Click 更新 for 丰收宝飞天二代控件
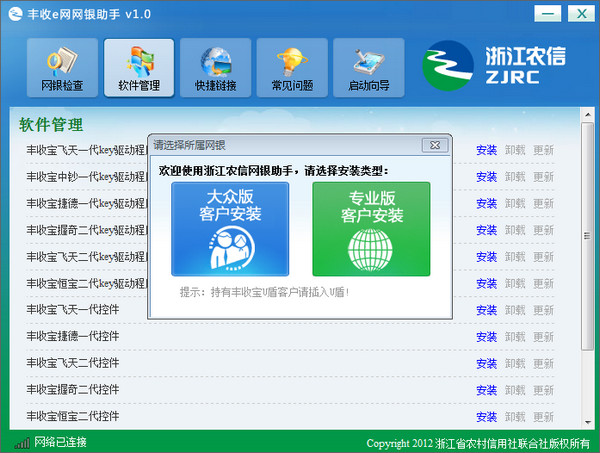Image resolution: width=600 pixels, height=453 pixels. coord(543,362)
